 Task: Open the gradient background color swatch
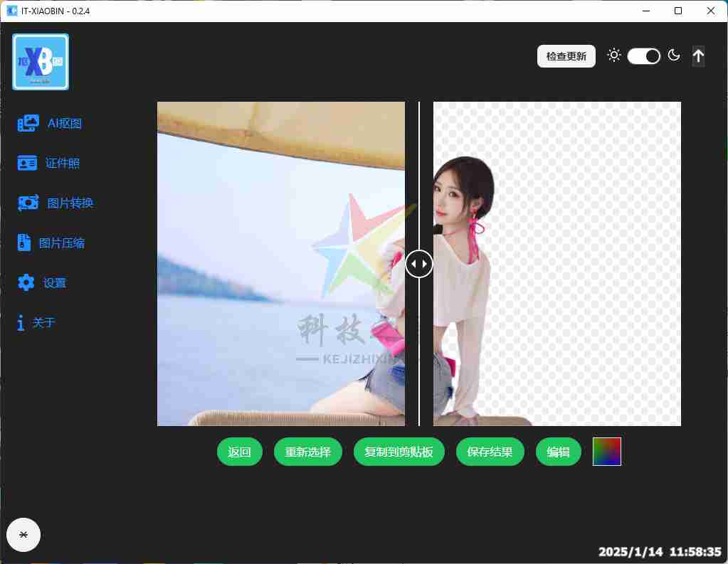click(606, 452)
